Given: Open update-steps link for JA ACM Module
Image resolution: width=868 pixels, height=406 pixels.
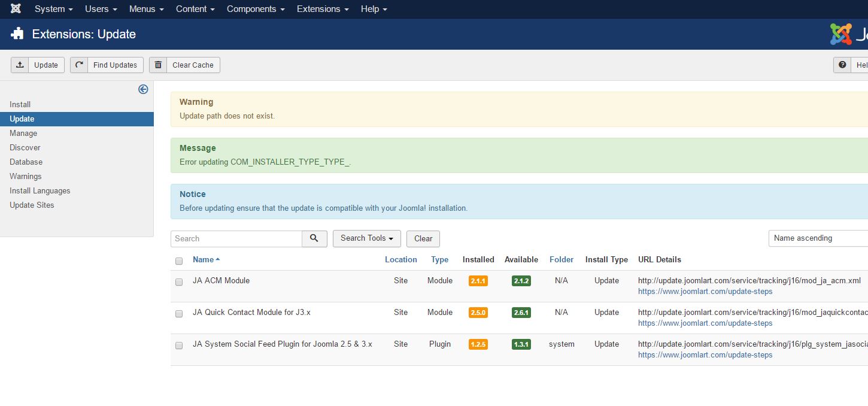Looking at the screenshot, I should click(x=705, y=292).
